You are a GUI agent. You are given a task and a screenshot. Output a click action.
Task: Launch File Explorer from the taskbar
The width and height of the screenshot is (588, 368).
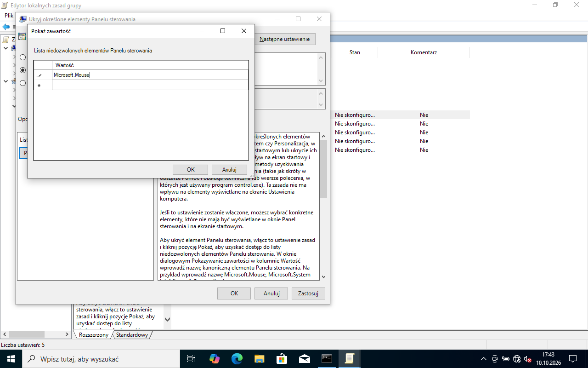coord(260,359)
